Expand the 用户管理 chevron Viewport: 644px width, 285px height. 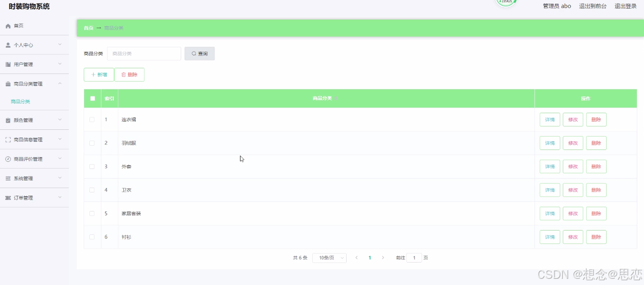coord(60,64)
